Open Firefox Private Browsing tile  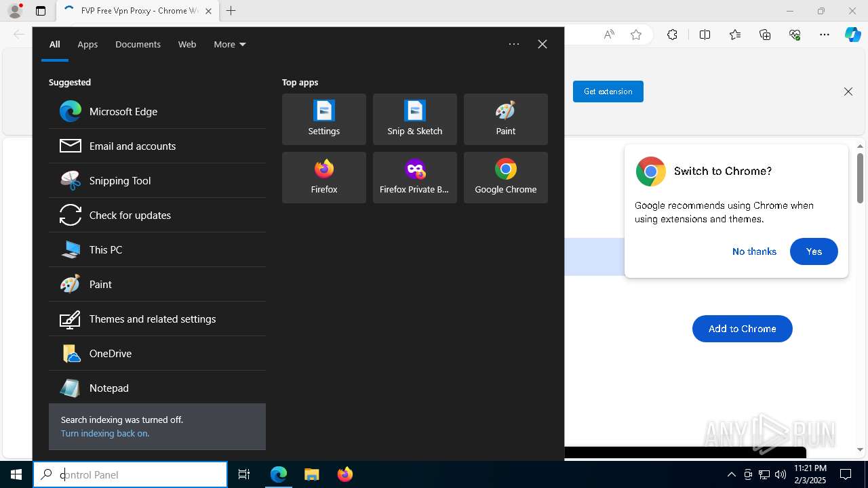coord(415,178)
